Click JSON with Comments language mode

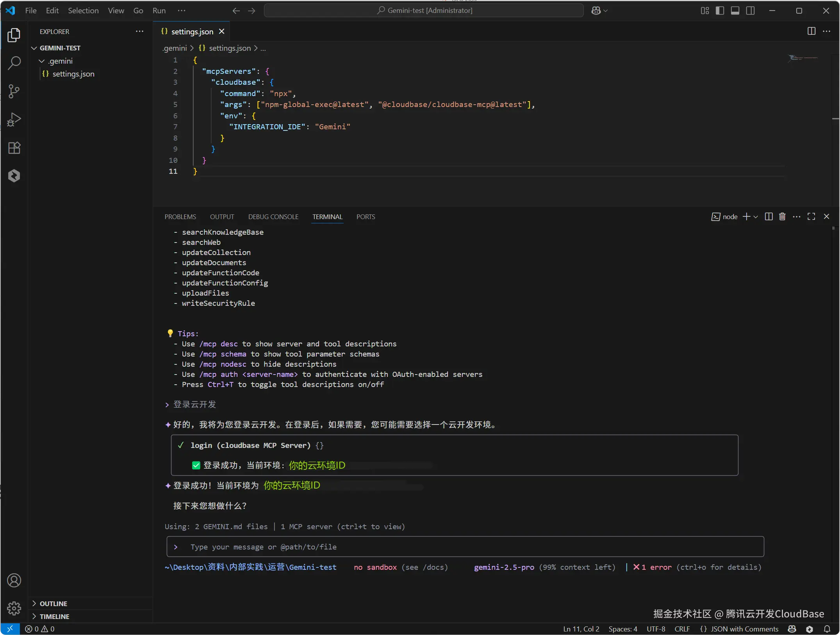(744, 629)
